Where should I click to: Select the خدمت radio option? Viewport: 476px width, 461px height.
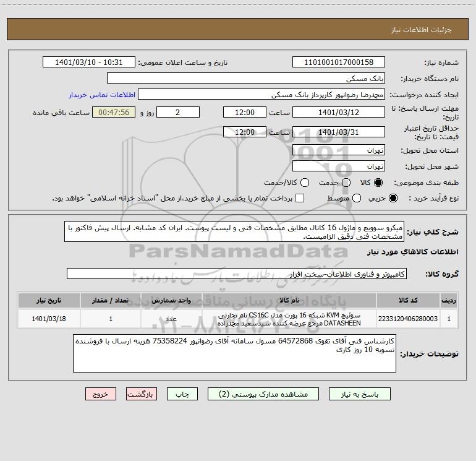point(346,183)
